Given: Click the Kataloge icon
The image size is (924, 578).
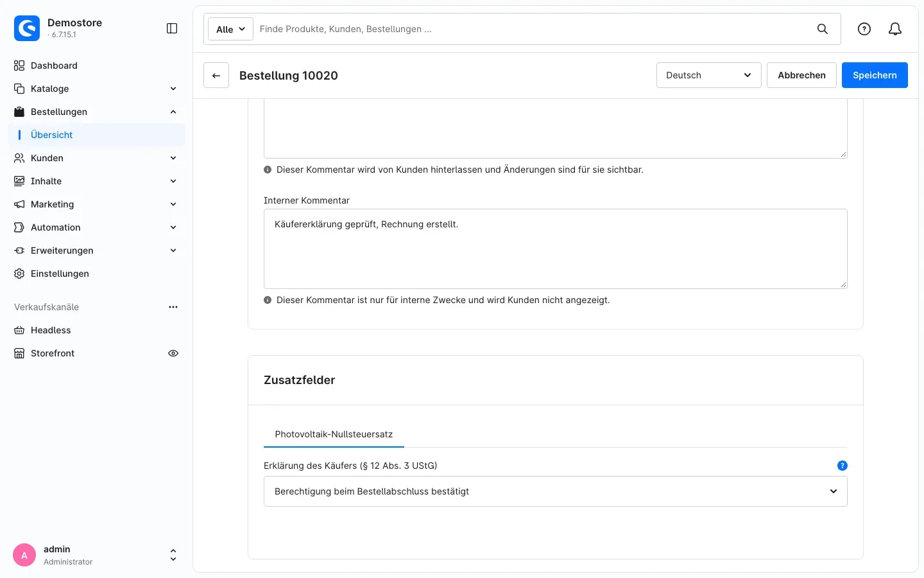Looking at the screenshot, I should click(x=19, y=89).
